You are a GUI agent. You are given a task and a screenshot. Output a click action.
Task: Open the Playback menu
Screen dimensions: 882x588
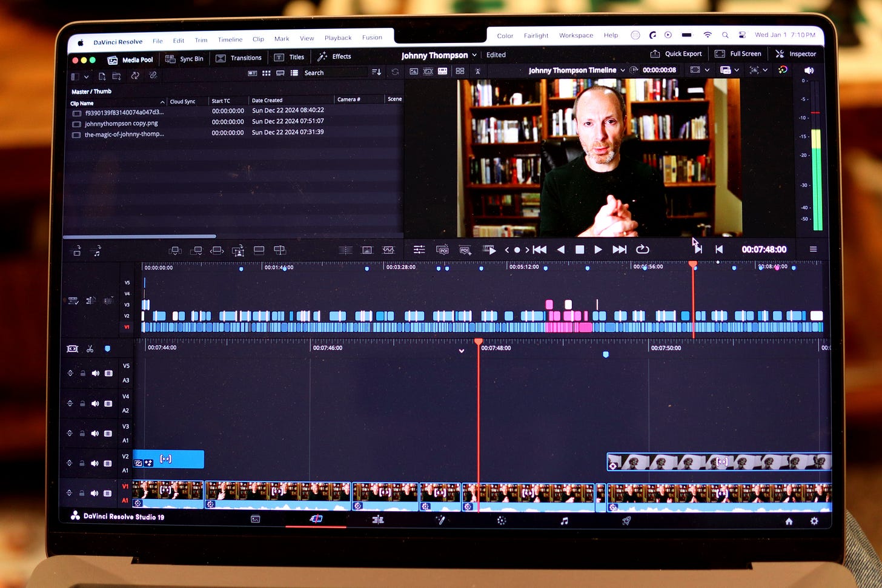click(338, 38)
